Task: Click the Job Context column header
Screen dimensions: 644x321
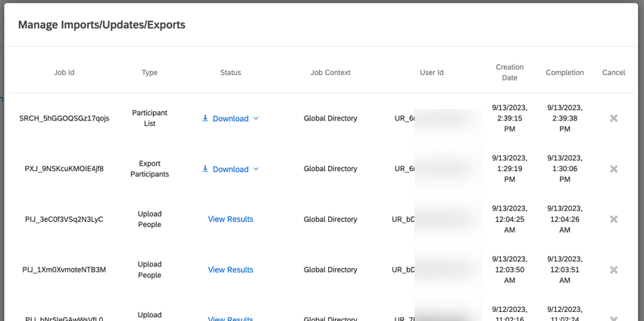Action: point(330,73)
